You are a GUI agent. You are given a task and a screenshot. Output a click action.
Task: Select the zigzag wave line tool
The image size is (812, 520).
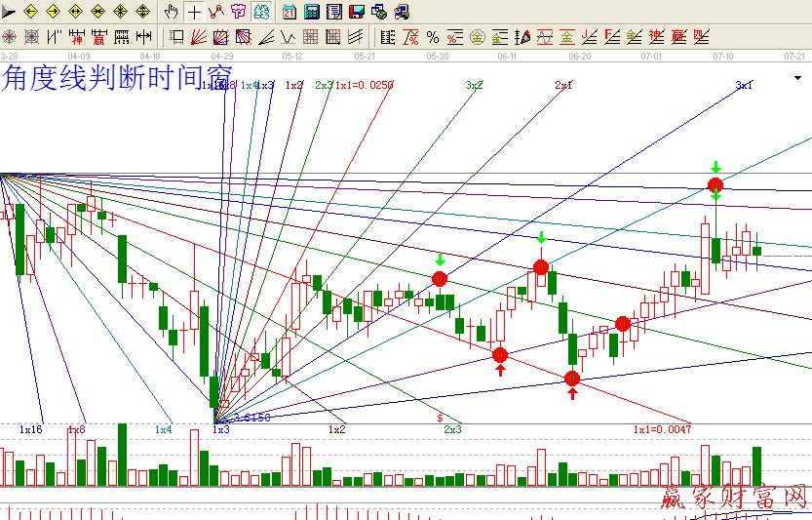(288, 37)
